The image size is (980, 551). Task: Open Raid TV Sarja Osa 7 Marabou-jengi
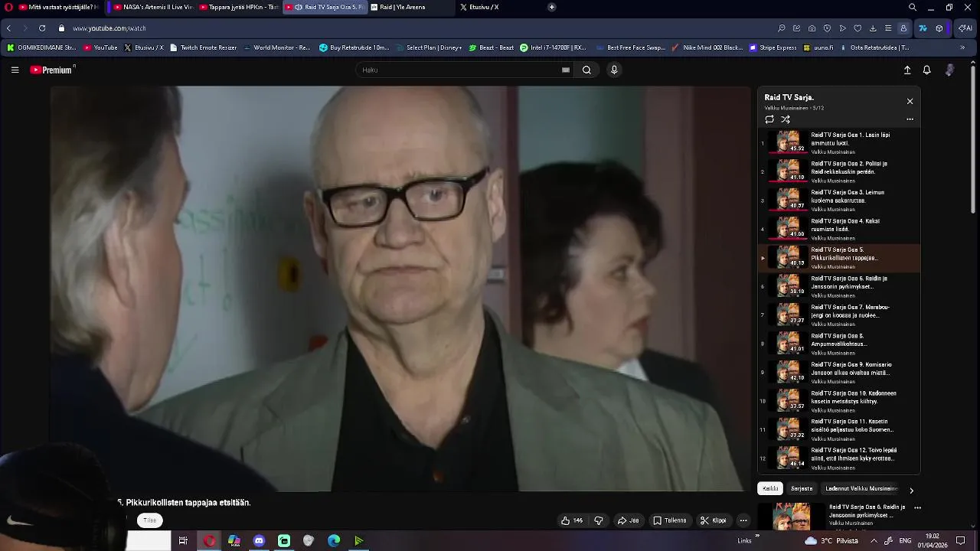(839, 315)
